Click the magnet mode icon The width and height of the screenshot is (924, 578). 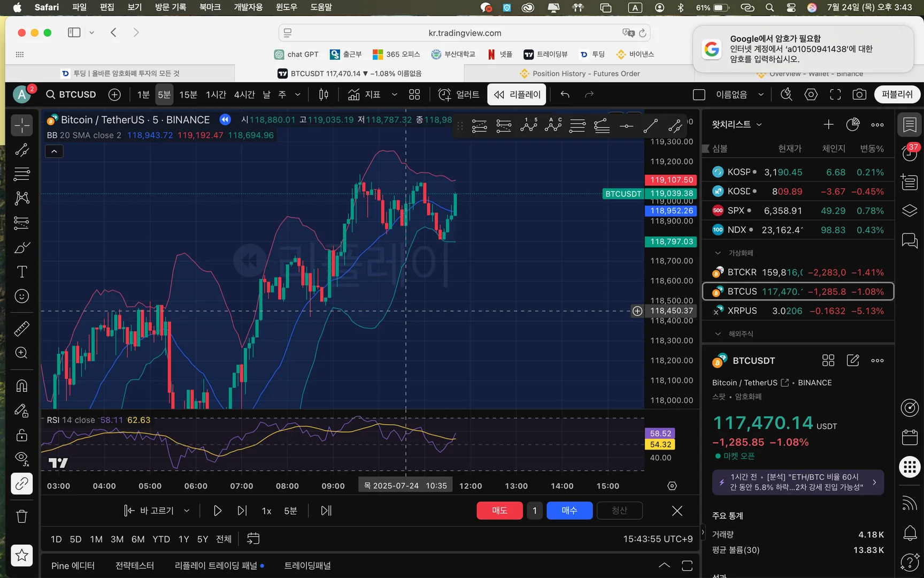tap(22, 386)
